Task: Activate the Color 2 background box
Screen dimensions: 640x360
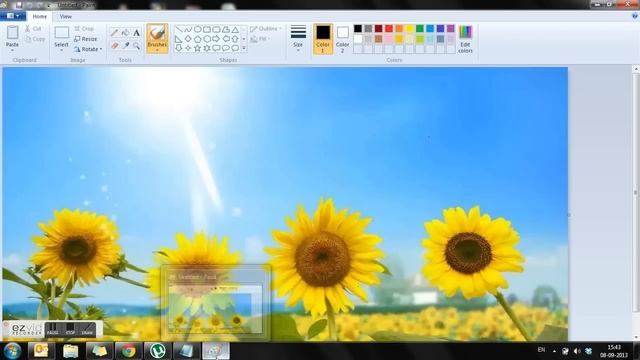Action: tap(342, 39)
